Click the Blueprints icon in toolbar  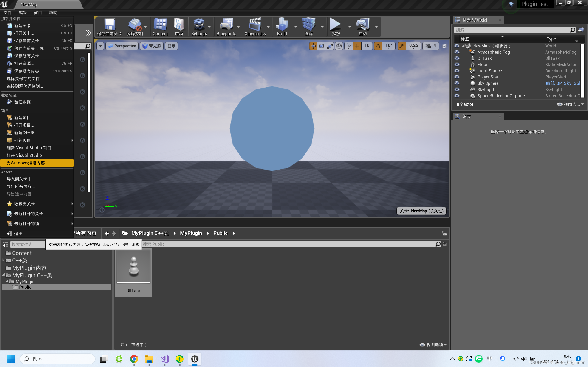226,27
